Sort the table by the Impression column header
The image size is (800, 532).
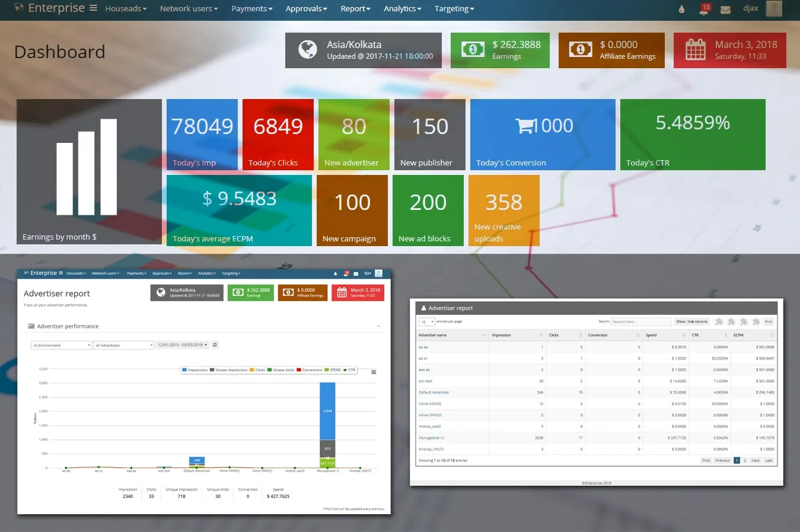point(517,335)
